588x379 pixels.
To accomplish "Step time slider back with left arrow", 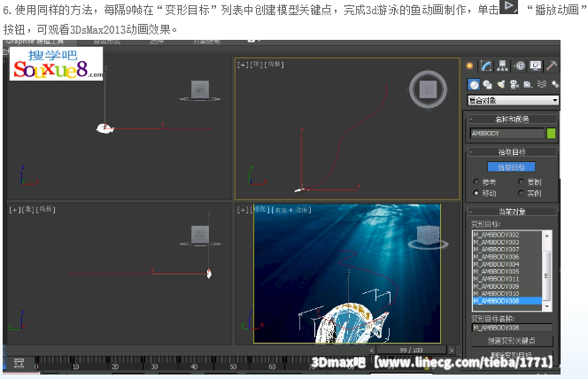I will click(x=372, y=350).
